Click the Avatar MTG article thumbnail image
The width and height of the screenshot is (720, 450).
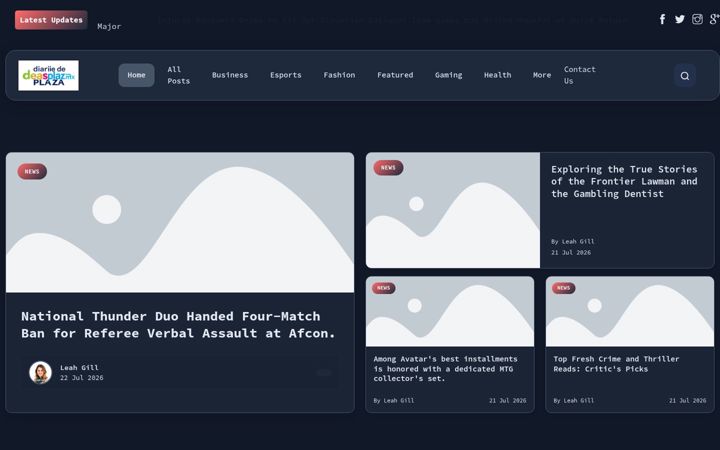coord(450,311)
